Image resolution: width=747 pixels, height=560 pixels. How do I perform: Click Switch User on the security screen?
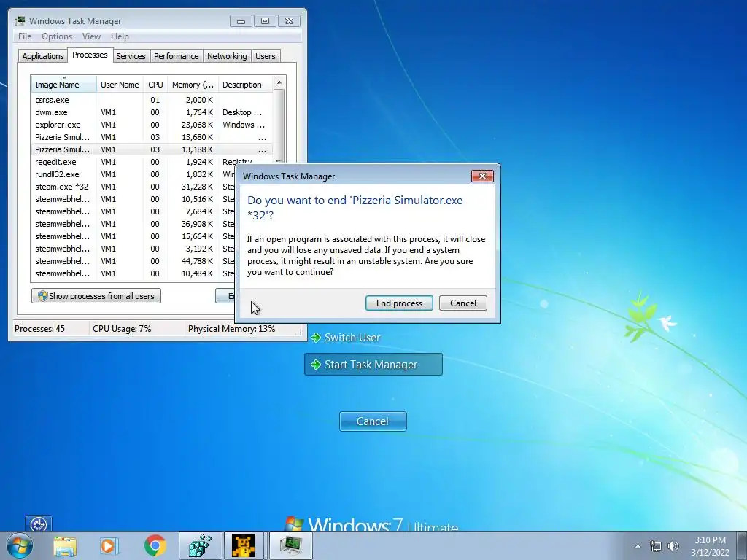[x=352, y=338]
